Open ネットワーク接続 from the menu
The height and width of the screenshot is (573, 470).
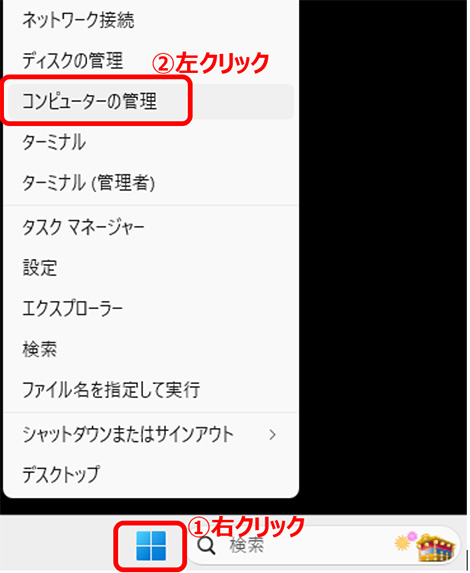click(151, 20)
